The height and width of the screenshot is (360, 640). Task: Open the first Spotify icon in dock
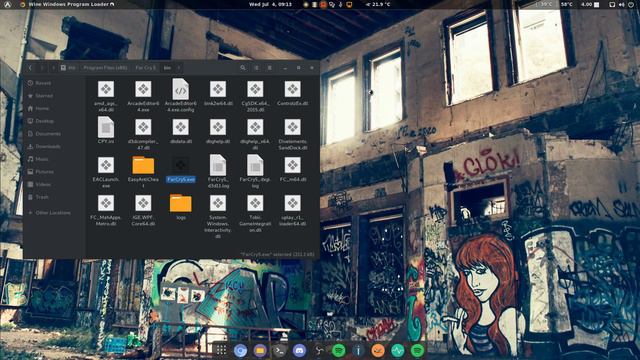[x=339, y=350]
